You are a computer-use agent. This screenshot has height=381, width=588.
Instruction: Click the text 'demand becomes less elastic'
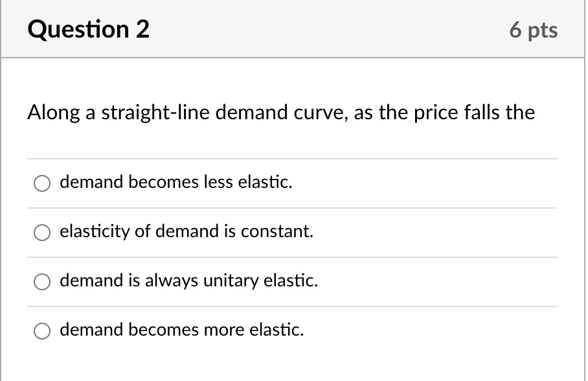tap(175, 182)
